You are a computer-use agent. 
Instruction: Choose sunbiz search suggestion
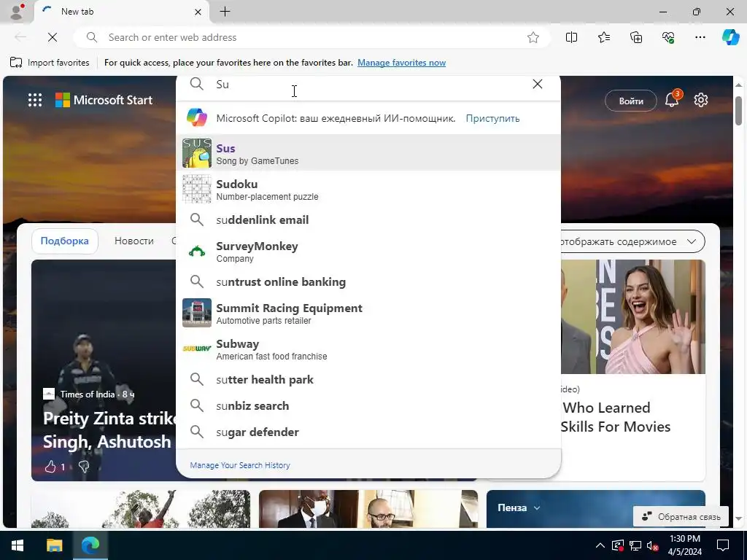pyautogui.click(x=368, y=405)
